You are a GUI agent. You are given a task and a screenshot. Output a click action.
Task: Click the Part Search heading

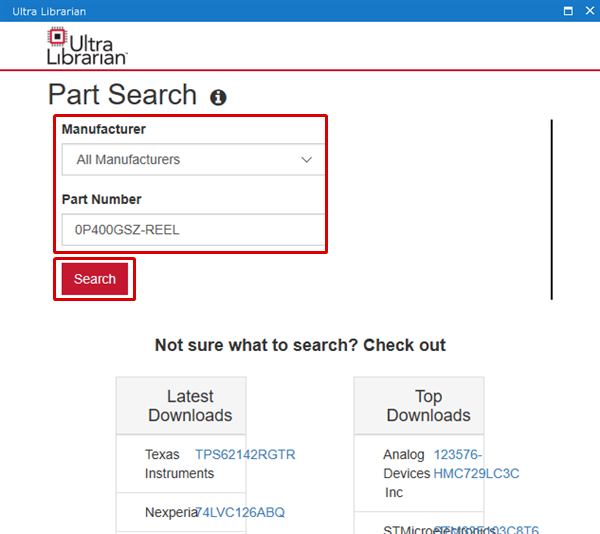(x=122, y=94)
